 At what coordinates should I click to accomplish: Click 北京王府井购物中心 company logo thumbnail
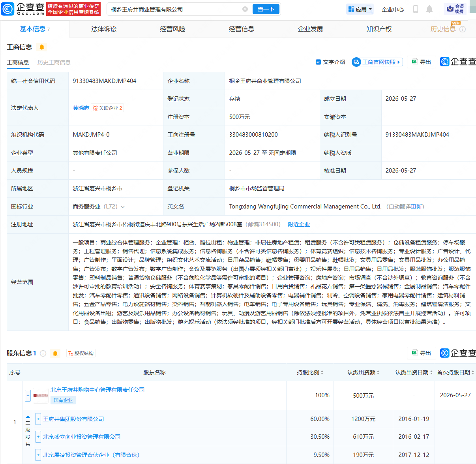[x=41, y=395]
